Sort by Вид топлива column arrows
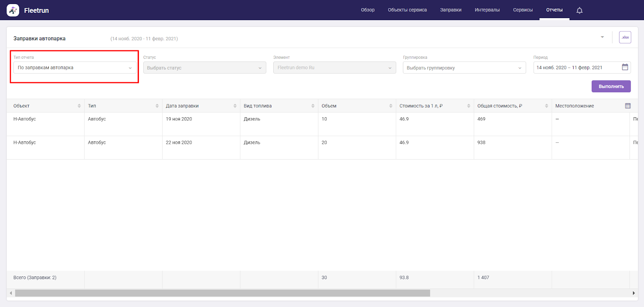The image size is (644, 307). coord(313,106)
